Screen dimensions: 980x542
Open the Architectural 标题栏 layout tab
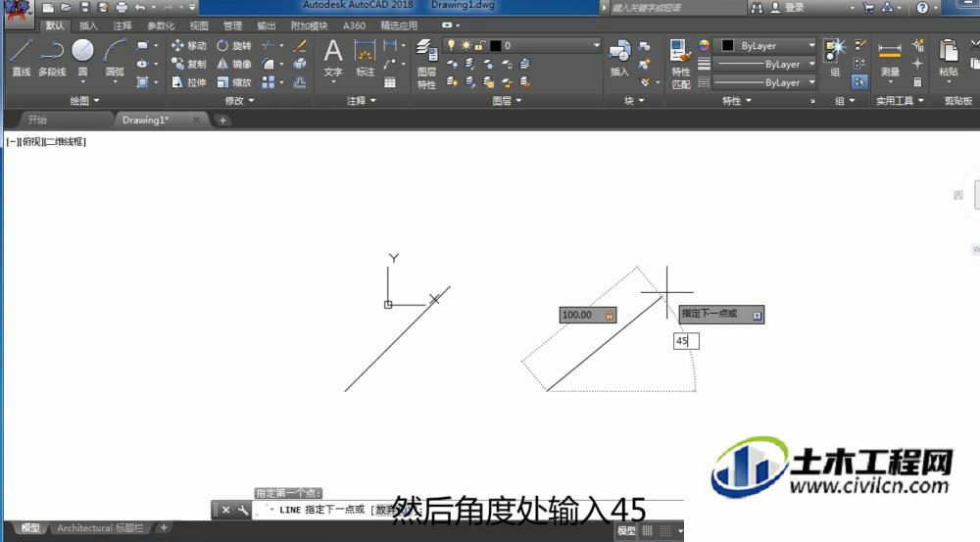[100, 528]
